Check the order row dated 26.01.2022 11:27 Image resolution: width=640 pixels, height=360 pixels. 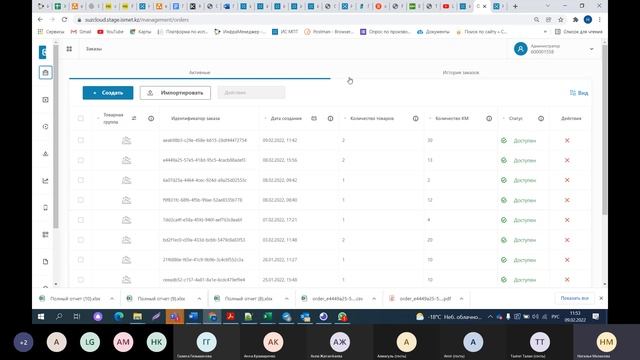pyautogui.click(x=80, y=260)
